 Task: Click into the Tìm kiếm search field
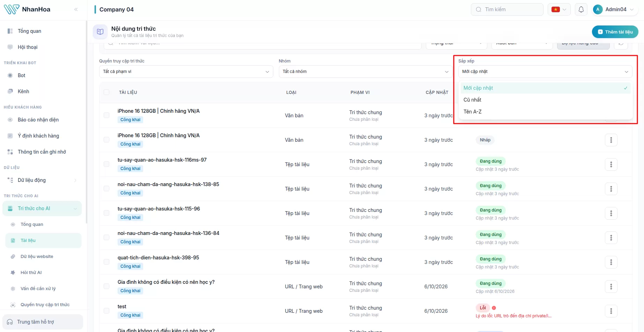(x=507, y=9)
